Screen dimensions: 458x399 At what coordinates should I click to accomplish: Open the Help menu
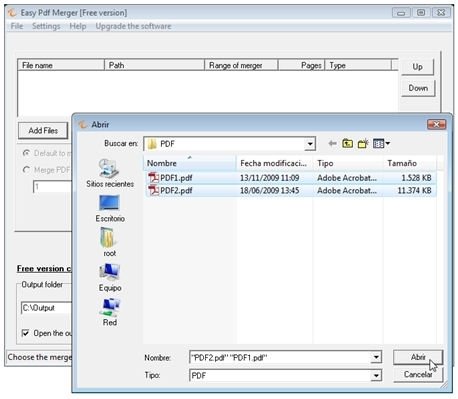pos(78,26)
